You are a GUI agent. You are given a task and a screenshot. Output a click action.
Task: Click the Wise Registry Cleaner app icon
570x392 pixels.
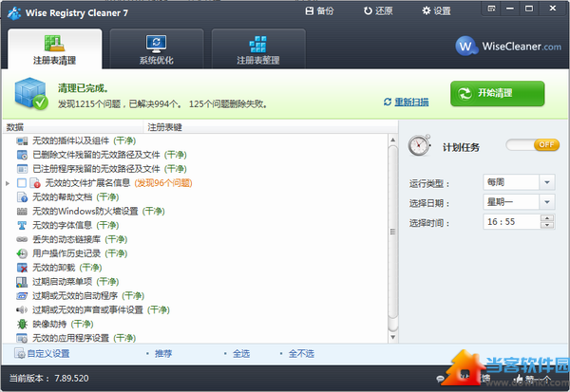[x=14, y=13]
